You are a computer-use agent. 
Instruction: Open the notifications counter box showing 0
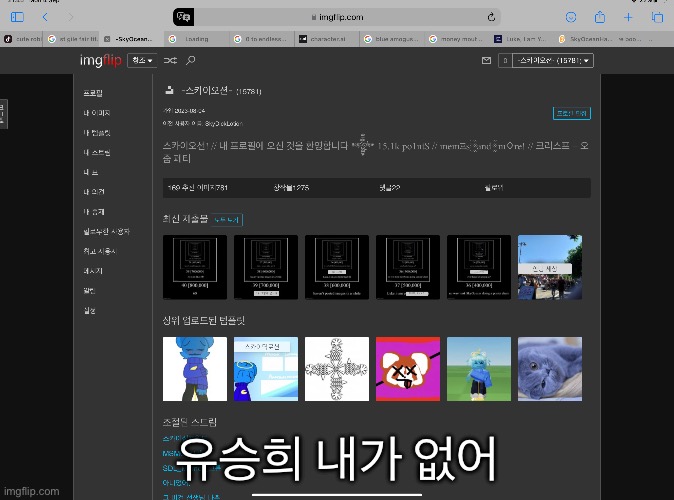pos(505,61)
